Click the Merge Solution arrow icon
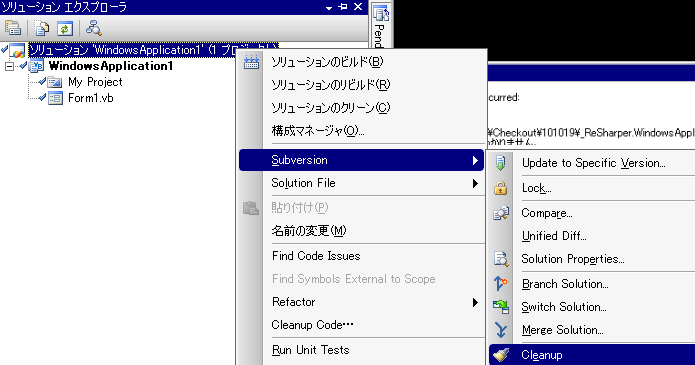The image size is (695, 365). click(501, 330)
